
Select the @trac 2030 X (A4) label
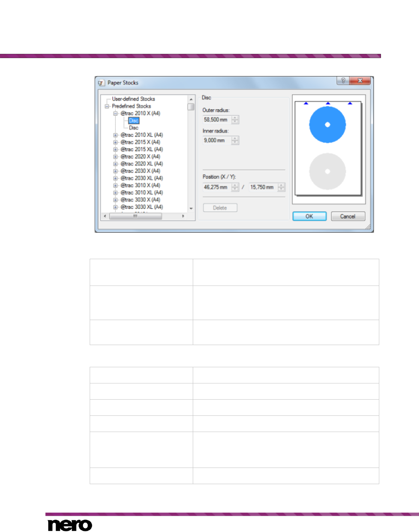[140, 171]
